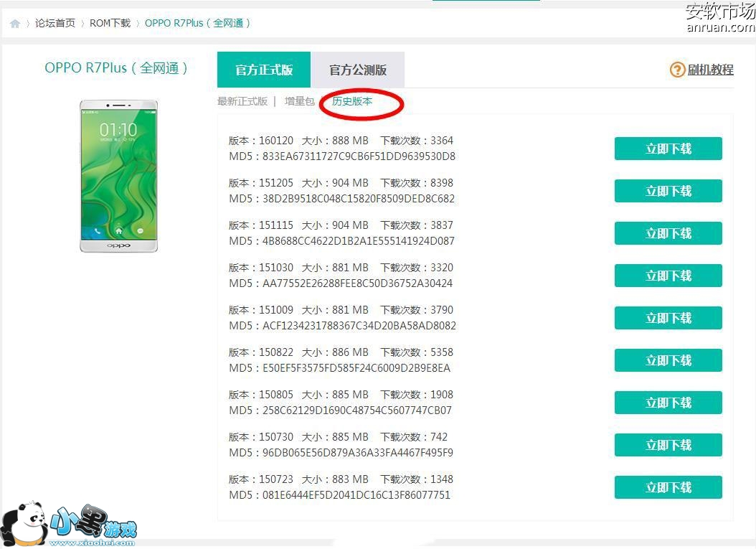756x549 pixels.
Task: Click the MD5 text 96DB065E56D879A36A33FA4467F495F9
Action: 358,453
